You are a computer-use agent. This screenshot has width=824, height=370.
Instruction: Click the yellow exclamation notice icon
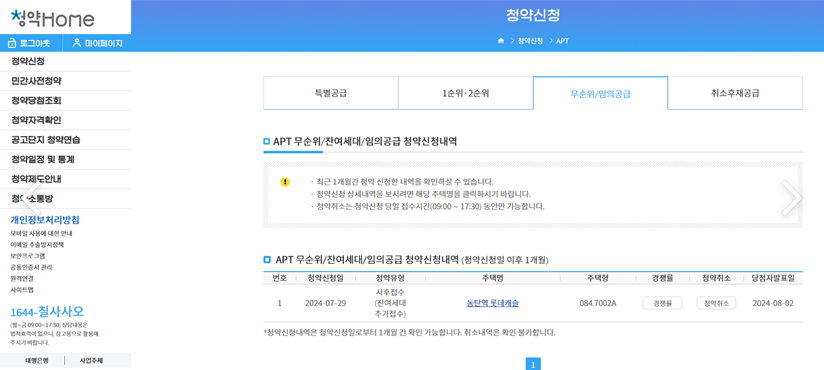(x=285, y=182)
